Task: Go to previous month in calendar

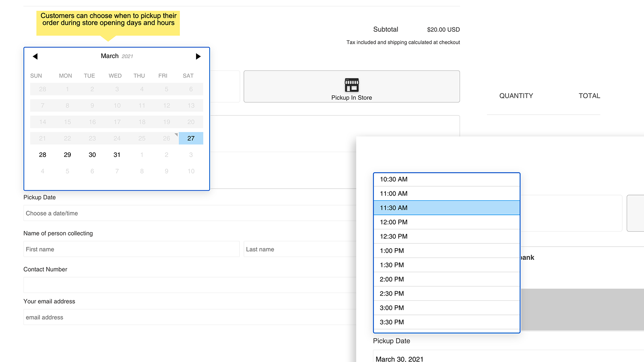Action: click(x=35, y=56)
